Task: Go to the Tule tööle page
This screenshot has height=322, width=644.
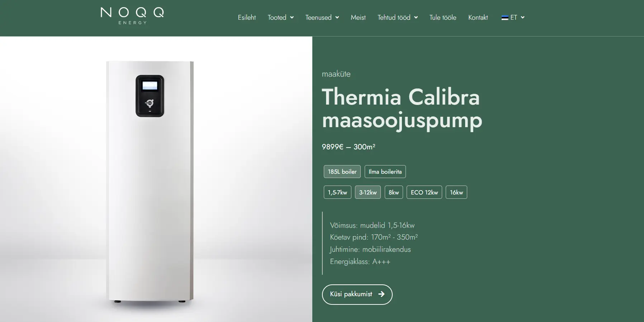Action: click(443, 18)
